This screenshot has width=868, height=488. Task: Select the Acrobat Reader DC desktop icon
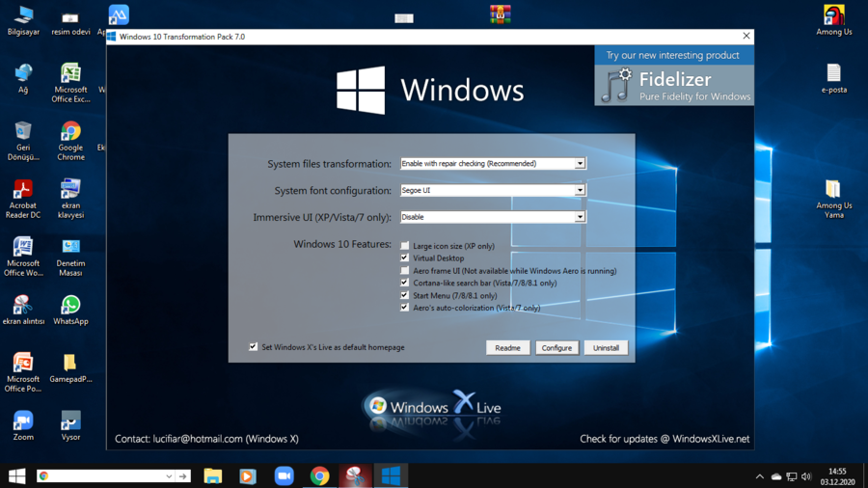(23, 191)
